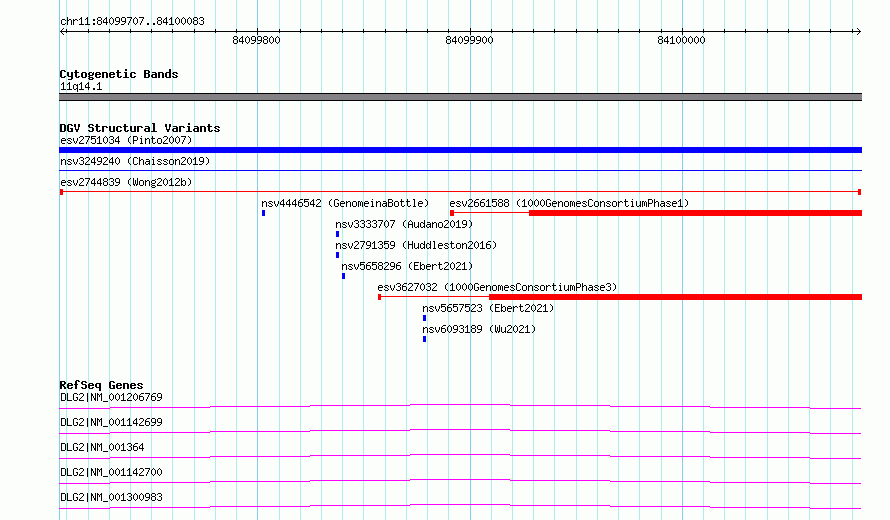Click the 84099800 ruler position
Viewport: 890px width, 520px height.
tap(257, 40)
